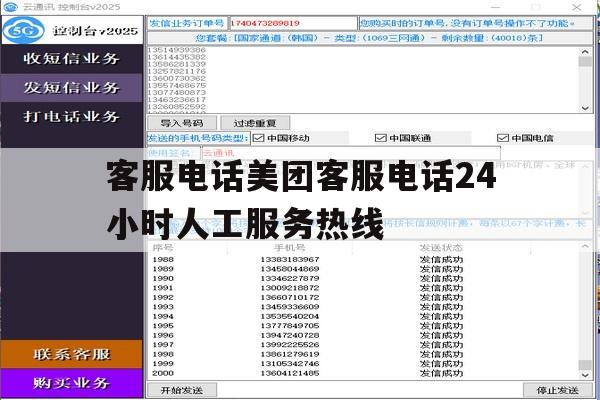Image resolution: width=600 pixels, height=400 pixels.
Task: Click 发信业务订单号 label
Action: [x=187, y=23]
